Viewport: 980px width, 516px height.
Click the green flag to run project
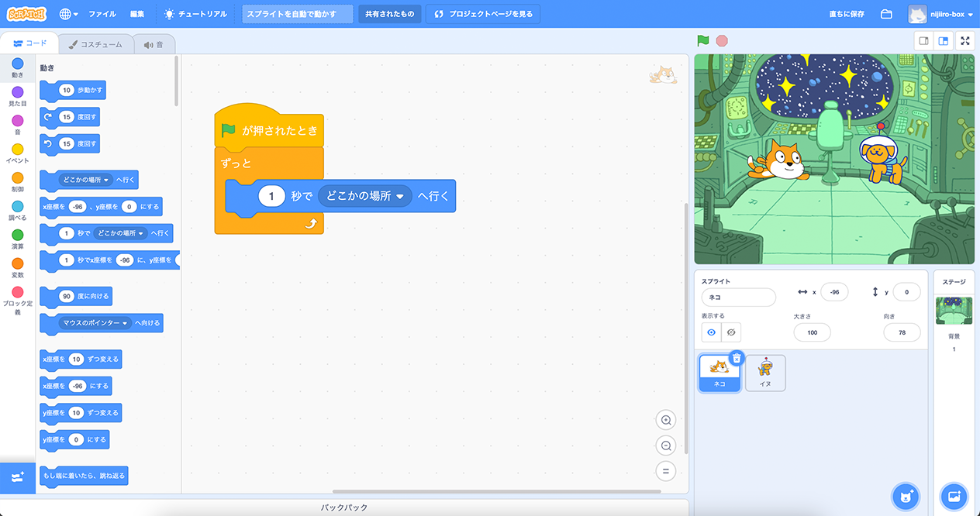tap(702, 41)
